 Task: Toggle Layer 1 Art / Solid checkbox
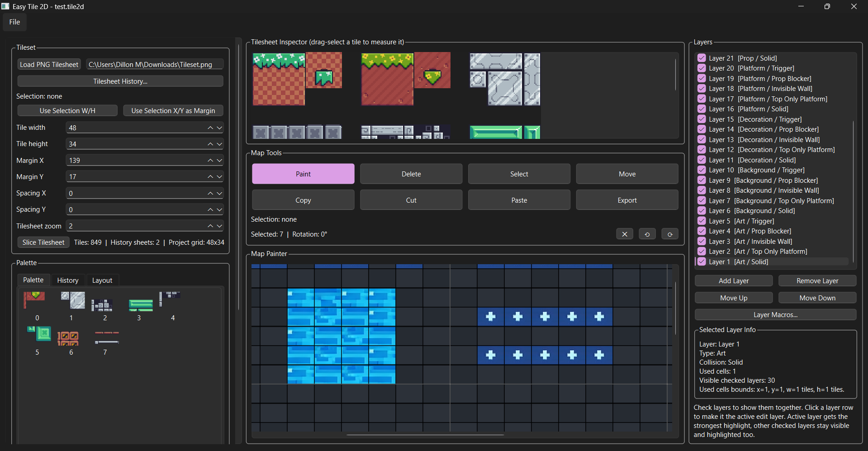coord(702,261)
